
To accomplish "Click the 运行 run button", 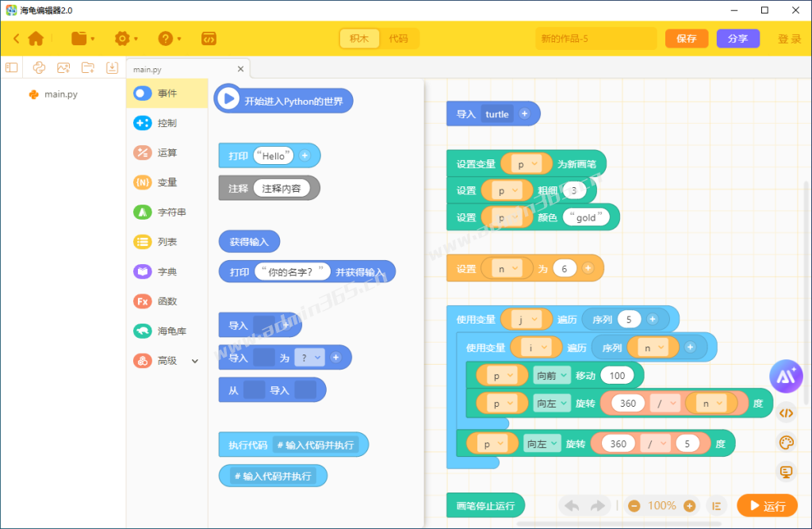I will (767, 506).
